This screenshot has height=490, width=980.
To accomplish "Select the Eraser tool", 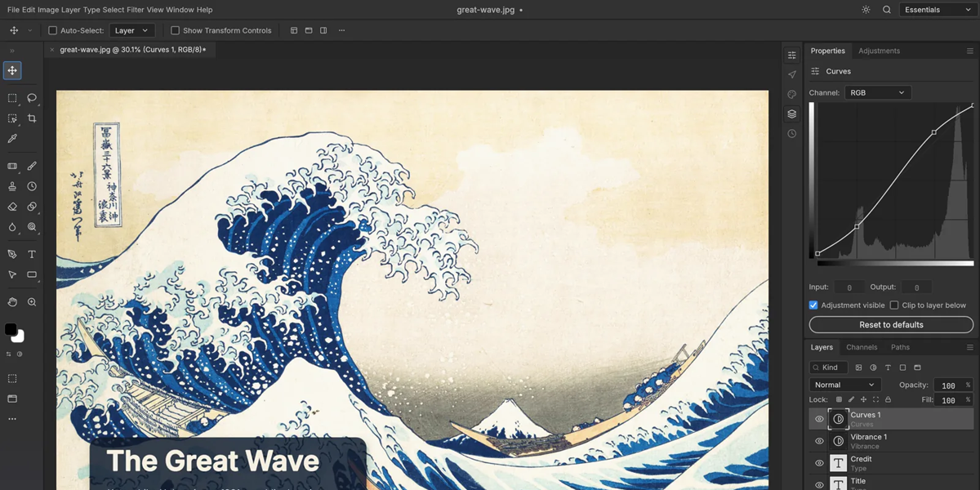I will (12, 207).
